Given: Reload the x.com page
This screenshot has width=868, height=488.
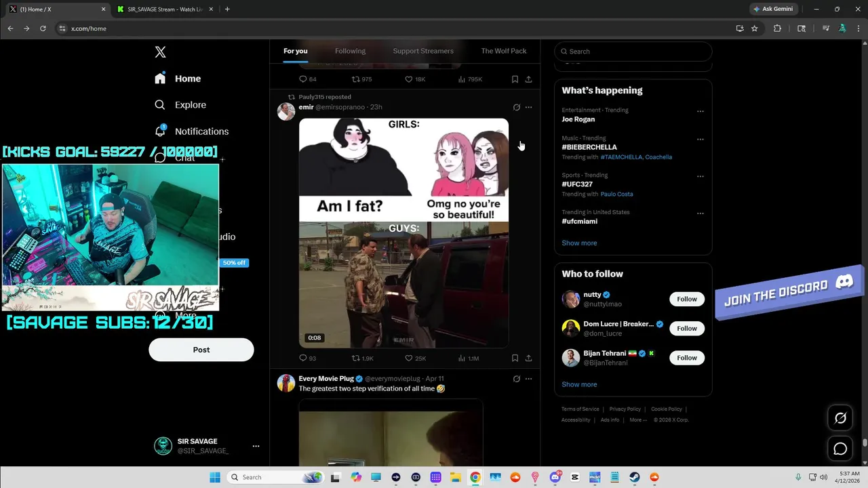Looking at the screenshot, I should (43, 28).
